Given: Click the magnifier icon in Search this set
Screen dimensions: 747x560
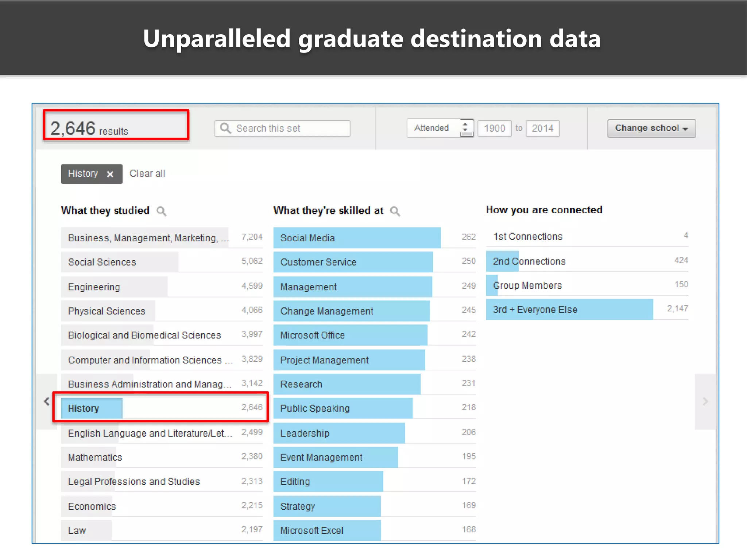Looking at the screenshot, I should tap(225, 128).
